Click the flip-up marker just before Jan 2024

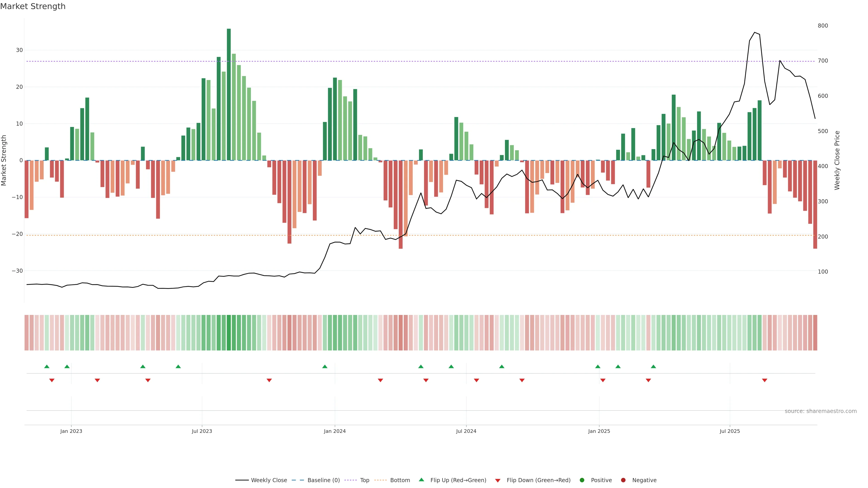tap(325, 366)
